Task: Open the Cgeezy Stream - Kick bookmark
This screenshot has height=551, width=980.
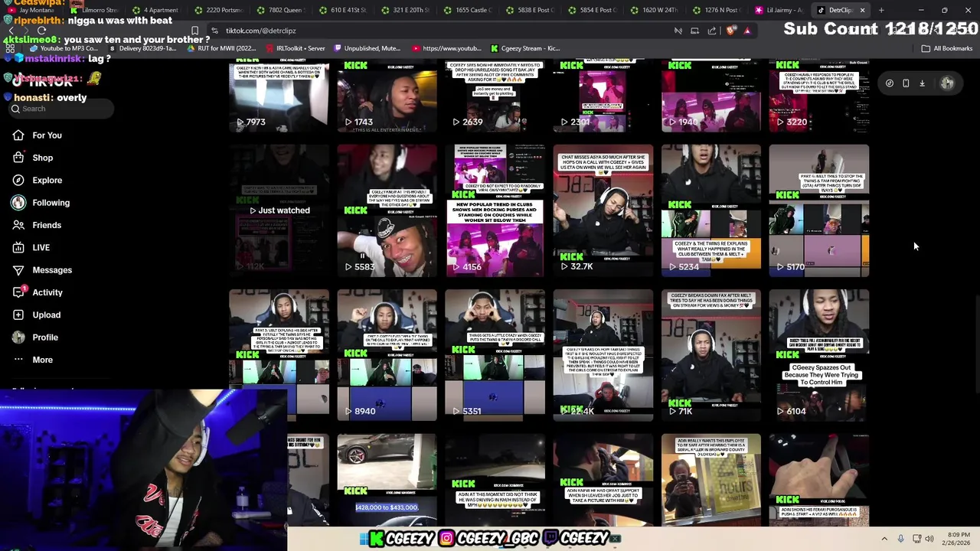Action: [x=525, y=48]
